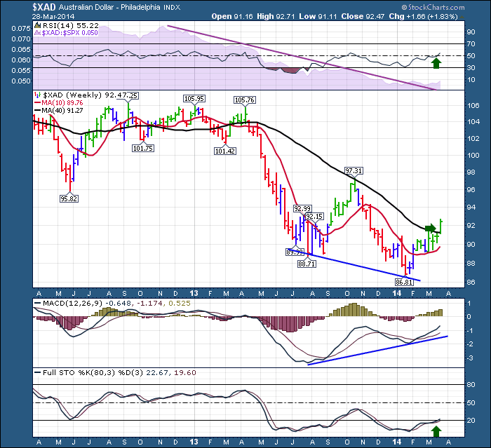Click the 92.15 price label
The image size is (491, 448).
coord(314,217)
